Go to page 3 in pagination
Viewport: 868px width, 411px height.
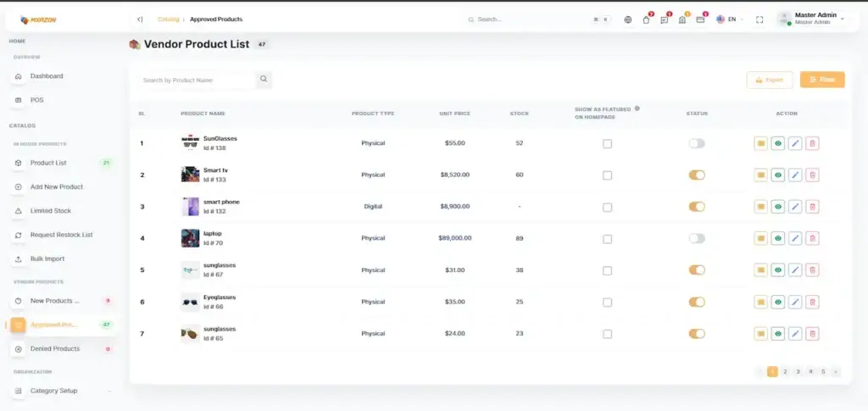798,372
